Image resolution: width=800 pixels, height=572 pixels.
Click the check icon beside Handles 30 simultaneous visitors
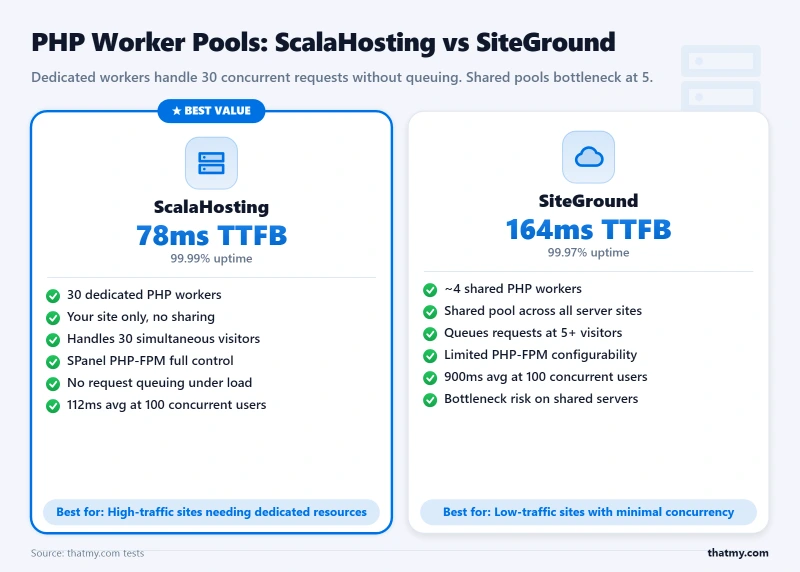coord(53,339)
